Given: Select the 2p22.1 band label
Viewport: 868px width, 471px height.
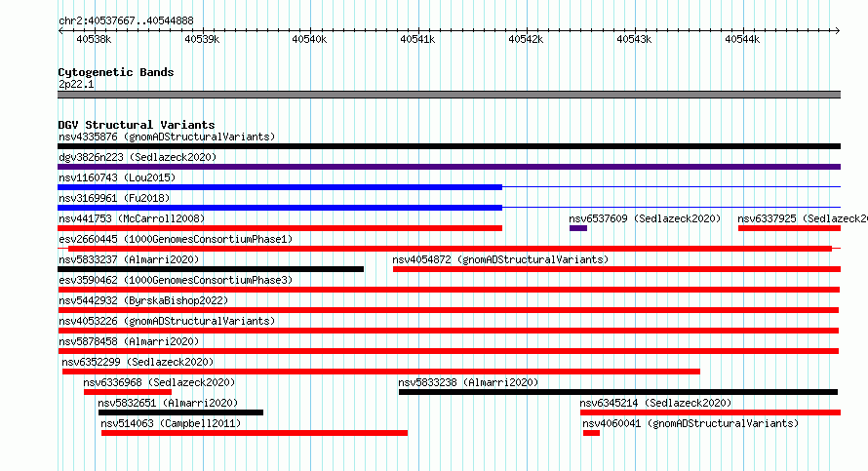Looking at the screenshot, I should (76, 84).
